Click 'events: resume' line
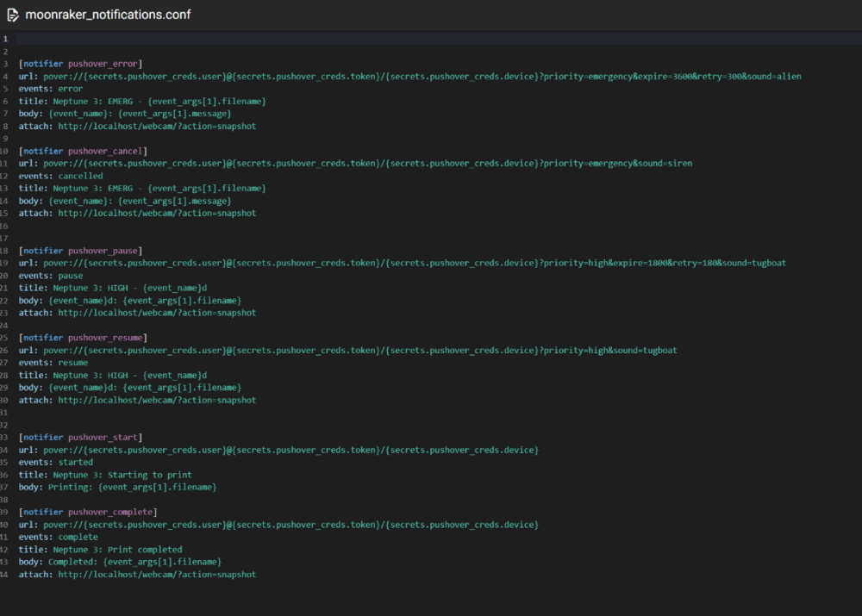This screenshot has width=862, height=616. (53, 363)
